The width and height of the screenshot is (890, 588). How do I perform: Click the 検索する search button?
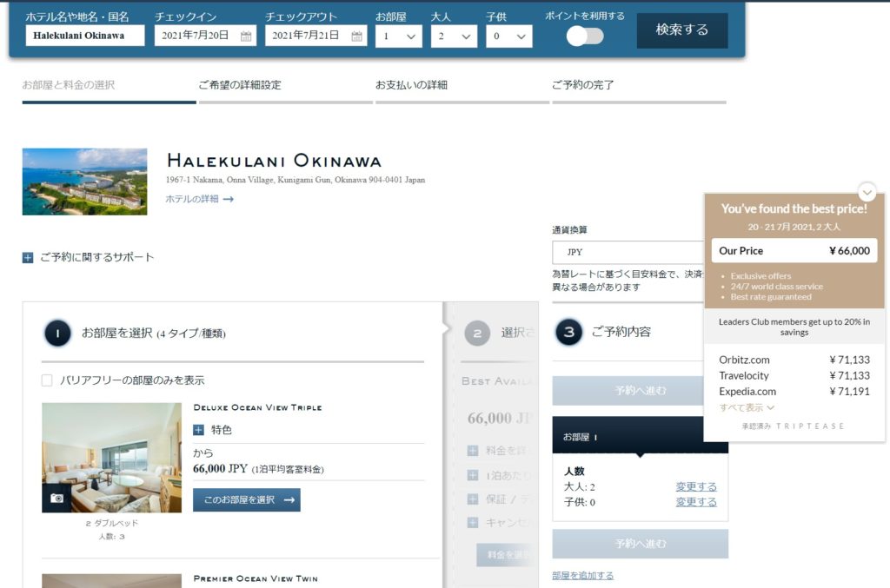click(681, 30)
